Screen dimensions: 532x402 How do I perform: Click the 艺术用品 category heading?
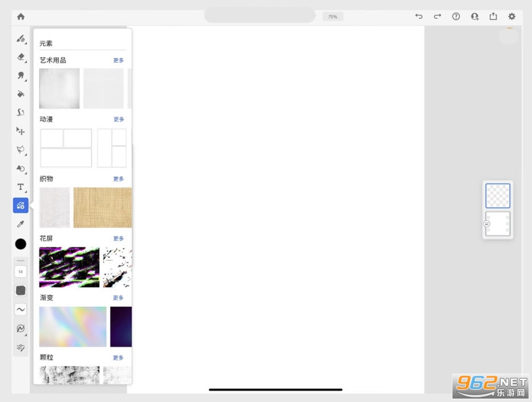coord(53,61)
